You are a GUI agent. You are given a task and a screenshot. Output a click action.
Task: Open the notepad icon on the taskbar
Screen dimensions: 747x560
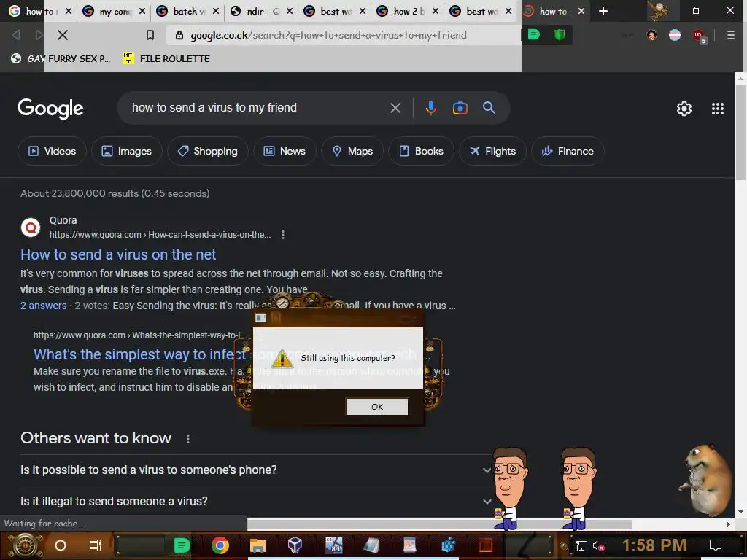pyautogui.click(x=371, y=545)
